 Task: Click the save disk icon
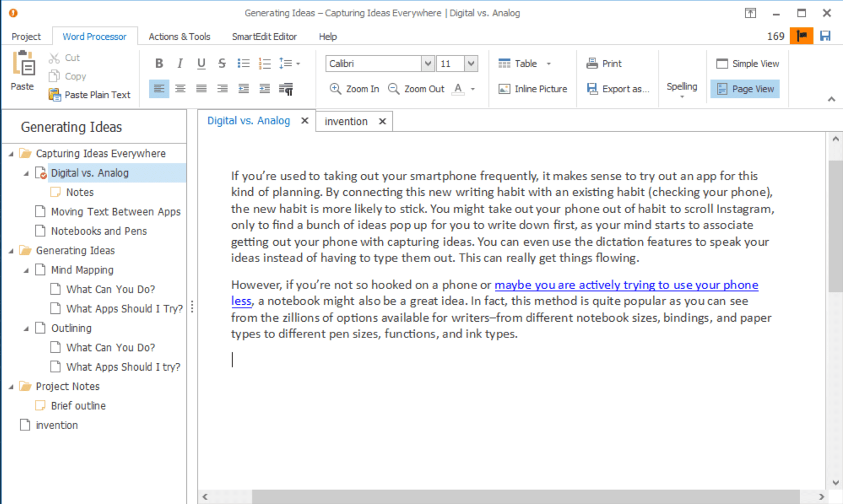826,36
